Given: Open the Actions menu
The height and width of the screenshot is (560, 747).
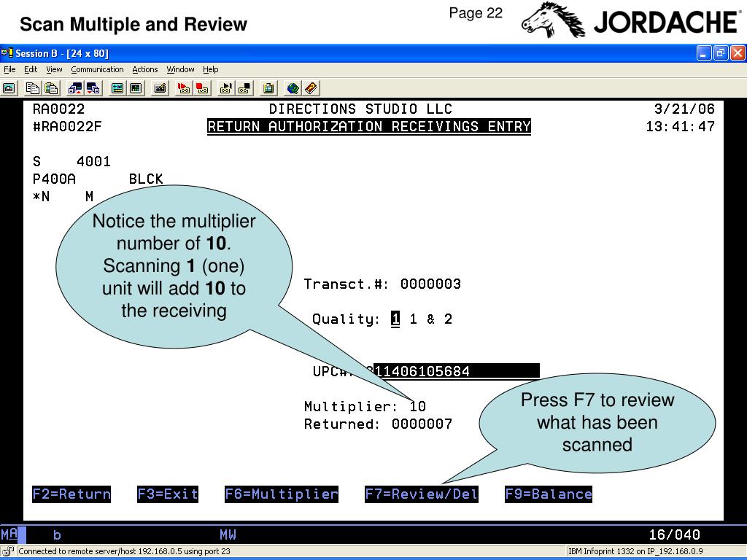Looking at the screenshot, I should pos(145,69).
